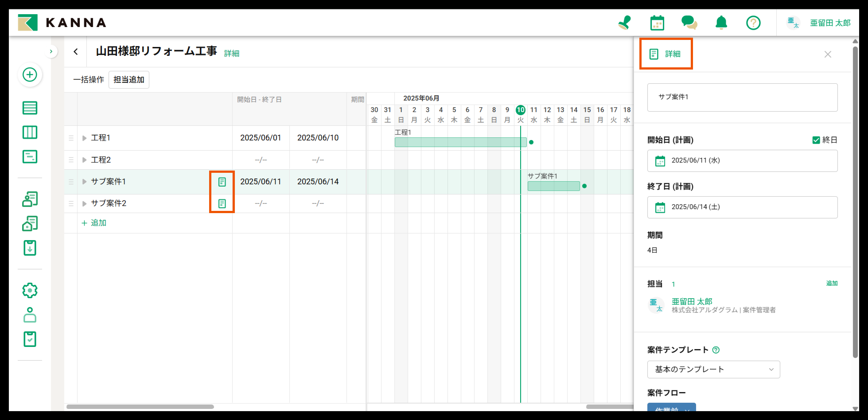Click detail document icon for サブ案件1

[222, 182]
